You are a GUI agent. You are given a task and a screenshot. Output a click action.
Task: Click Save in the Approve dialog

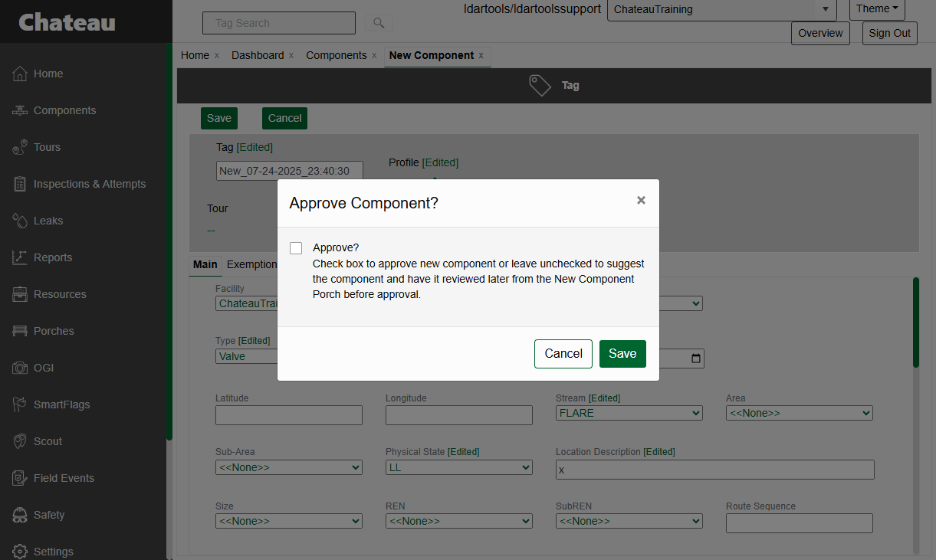click(x=622, y=354)
